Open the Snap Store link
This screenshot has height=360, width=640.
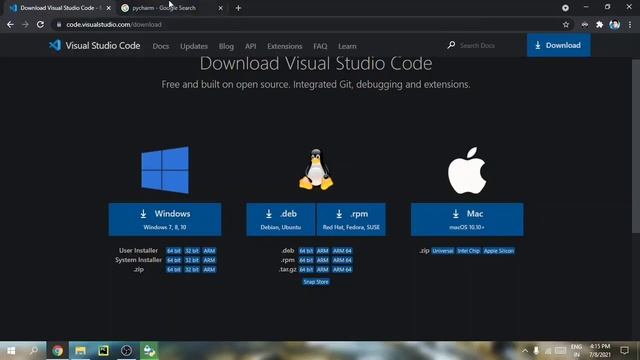coord(316,282)
